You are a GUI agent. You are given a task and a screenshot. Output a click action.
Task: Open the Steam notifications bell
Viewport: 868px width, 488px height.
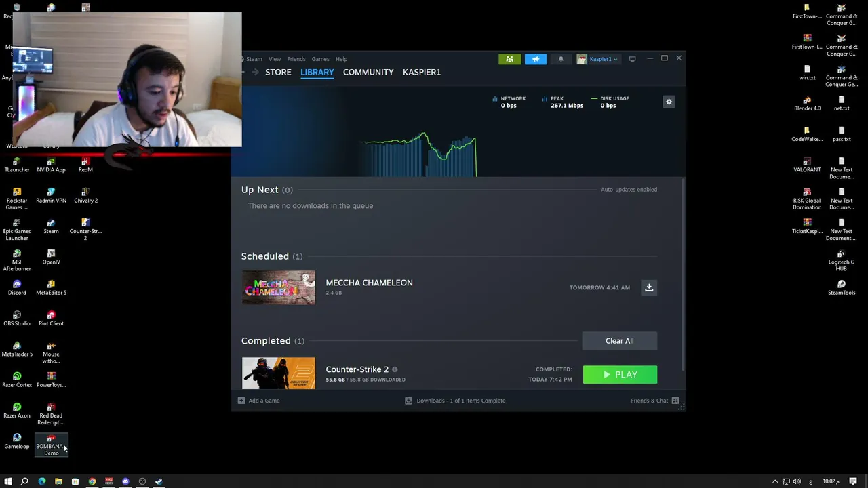pyautogui.click(x=561, y=59)
